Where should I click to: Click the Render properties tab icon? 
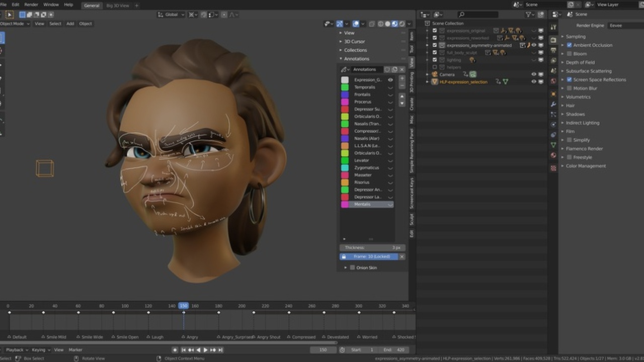[553, 39]
